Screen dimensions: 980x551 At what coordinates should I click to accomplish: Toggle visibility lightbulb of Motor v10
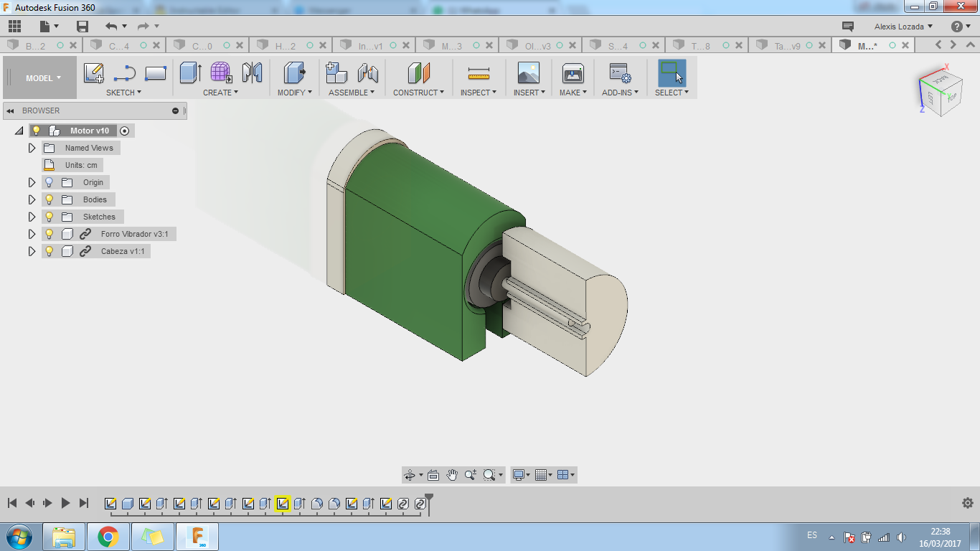[x=37, y=131]
